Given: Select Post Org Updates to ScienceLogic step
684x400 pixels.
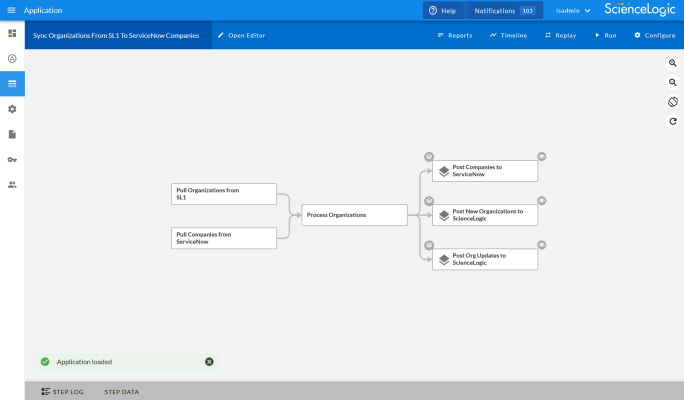Looking at the screenshot, I should [x=485, y=260].
